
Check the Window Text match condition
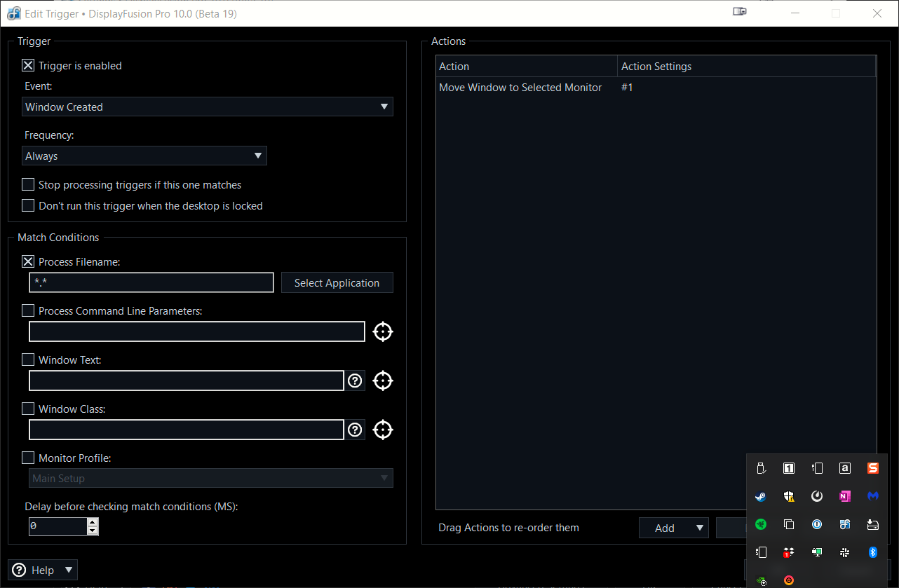click(28, 360)
